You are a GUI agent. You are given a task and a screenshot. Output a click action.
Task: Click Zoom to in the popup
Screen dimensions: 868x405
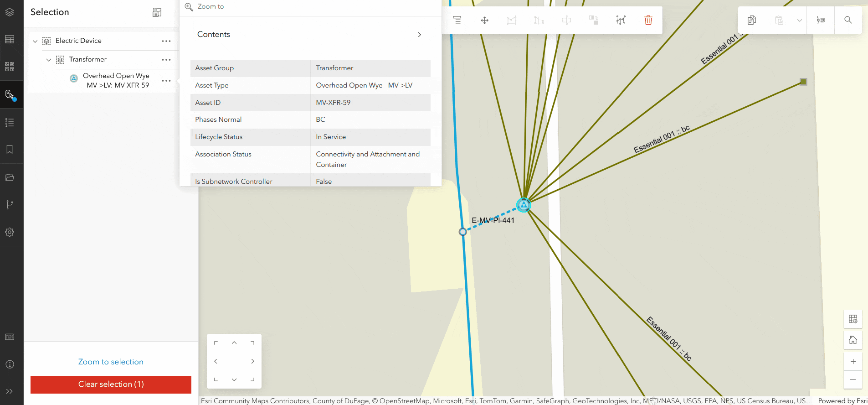pyautogui.click(x=204, y=7)
